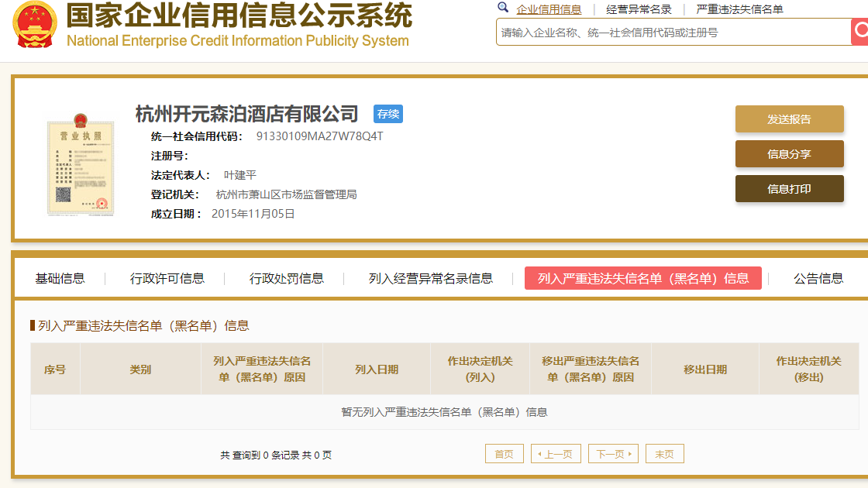Viewport: 868px width, 488px height.
Task: Click the 暂无列入严重违法失信名单（黑名单）信息 message
Action: coord(445,412)
